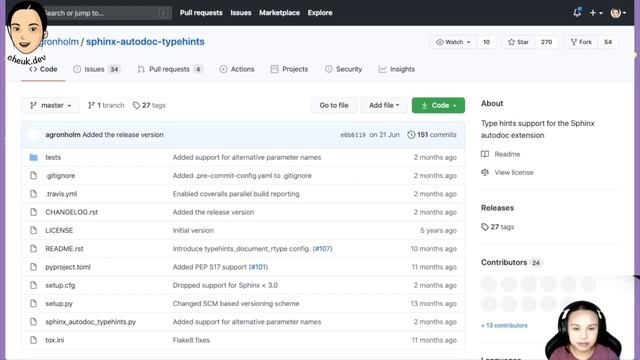This screenshot has width=640, height=360.
Task: Open the Releases heading link
Action: tap(497, 208)
